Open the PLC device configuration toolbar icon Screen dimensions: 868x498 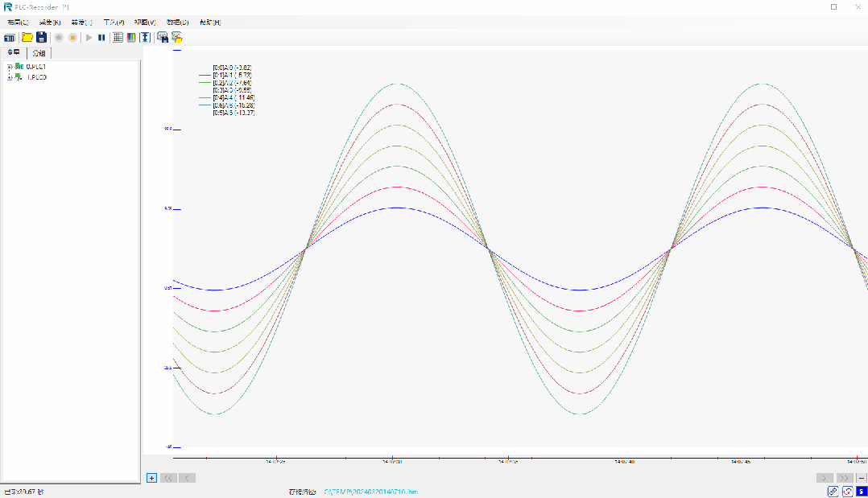coord(10,38)
